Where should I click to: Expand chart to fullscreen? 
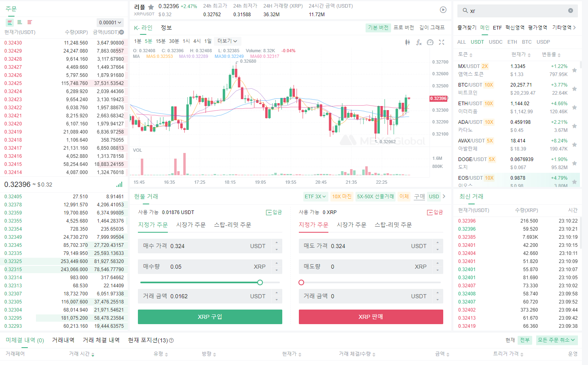(x=442, y=42)
